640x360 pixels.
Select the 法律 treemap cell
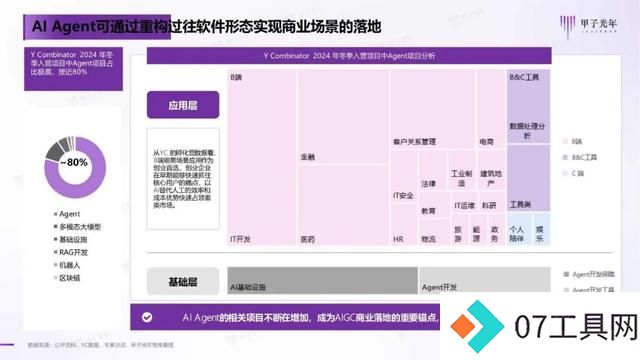(432, 171)
